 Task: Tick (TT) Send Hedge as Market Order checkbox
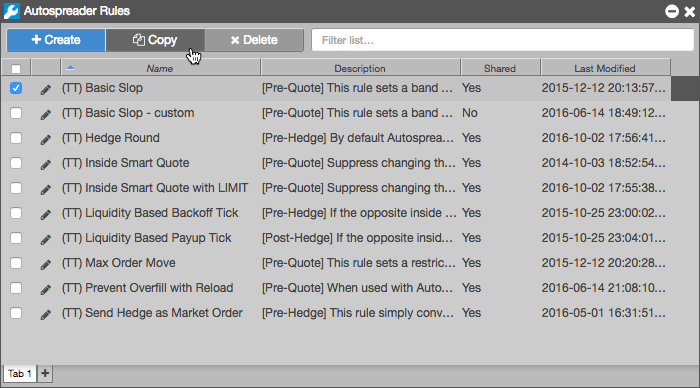click(16, 313)
